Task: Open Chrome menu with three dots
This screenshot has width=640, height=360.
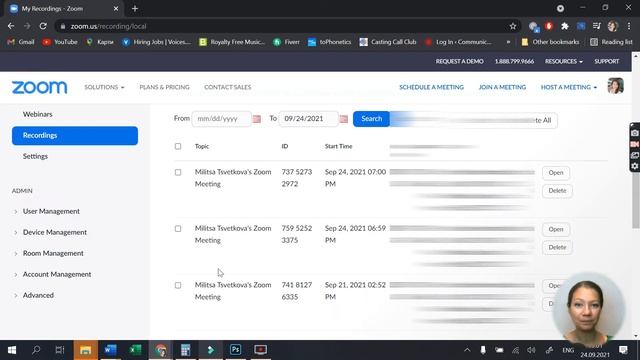Action: [629, 26]
